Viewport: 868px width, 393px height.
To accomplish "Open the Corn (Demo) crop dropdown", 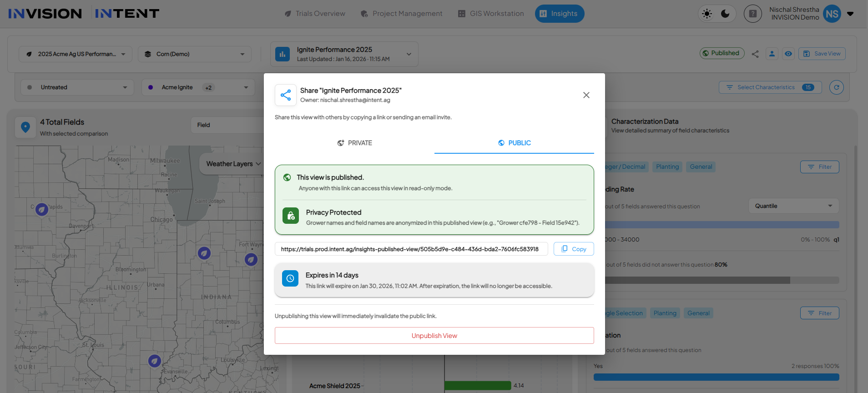I will pos(194,54).
